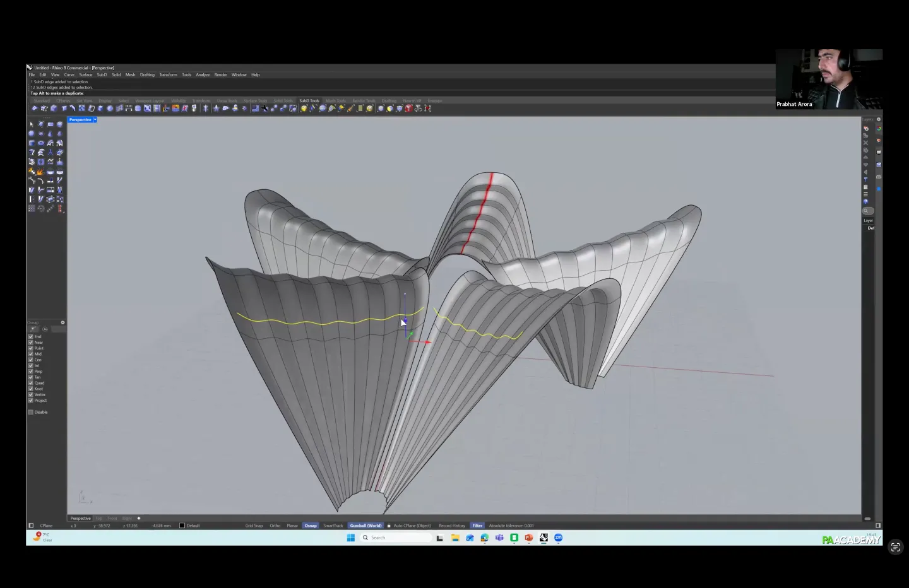The image size is (909, 588).
Task: Toggle Grid Snap in status bar
Action: pos(254,526)
